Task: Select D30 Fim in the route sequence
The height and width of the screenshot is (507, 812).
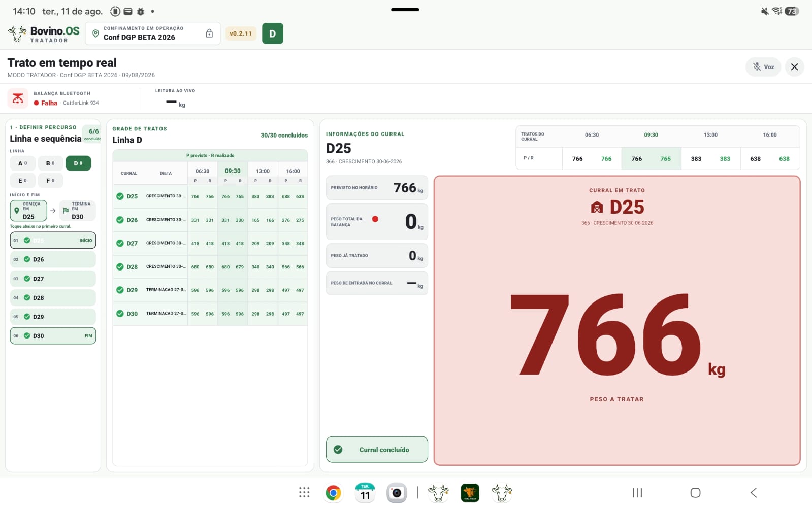Action: pos(53,336)
